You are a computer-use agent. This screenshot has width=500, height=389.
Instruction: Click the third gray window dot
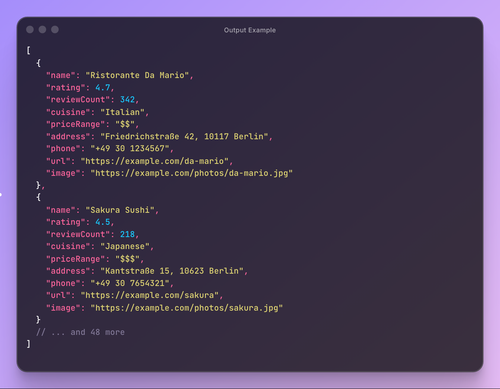point(55,30)
